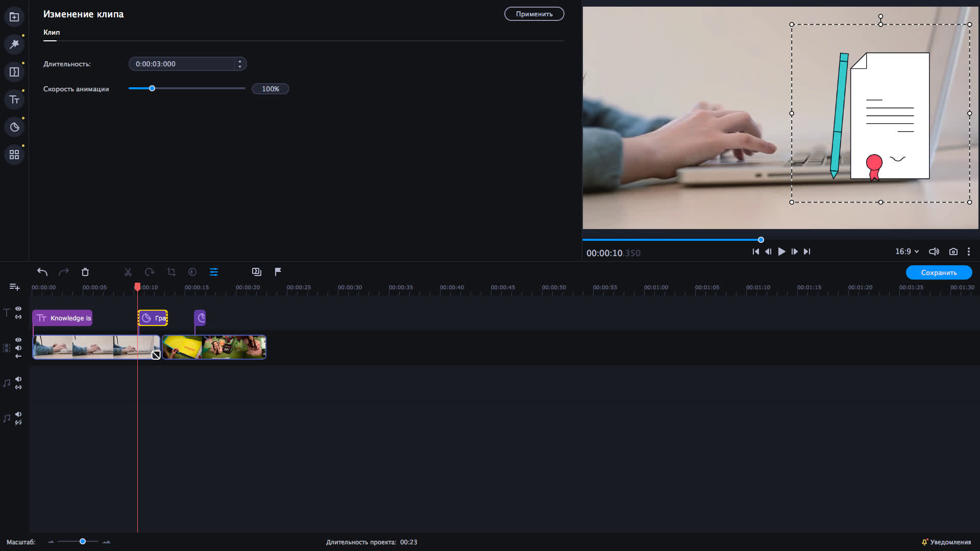
Task: Click the undo arrow
Action: click(x=42, y=272)
